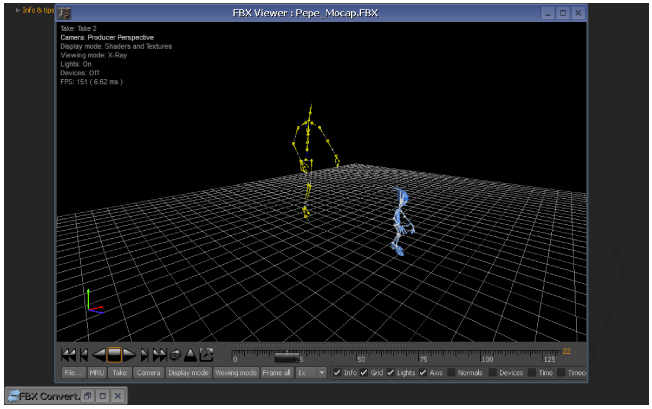Image resolution: width=652 pixels, height=409 pixels.
Task: Open the Viewing mode menu
Action: pos(236,372)
